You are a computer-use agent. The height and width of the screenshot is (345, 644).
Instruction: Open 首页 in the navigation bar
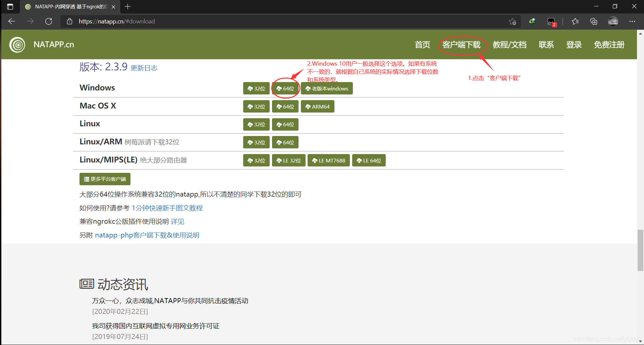[x=422, y=45]
